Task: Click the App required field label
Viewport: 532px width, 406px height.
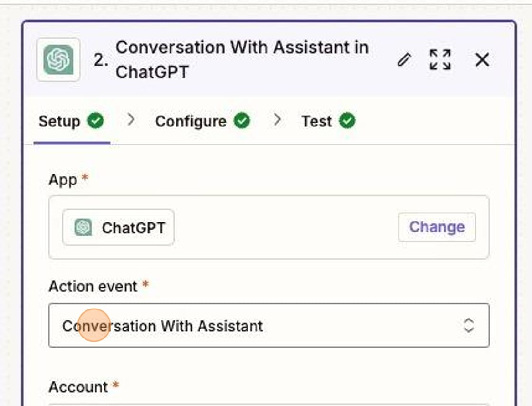Action: pyautogui.click(x=62, y=180)
